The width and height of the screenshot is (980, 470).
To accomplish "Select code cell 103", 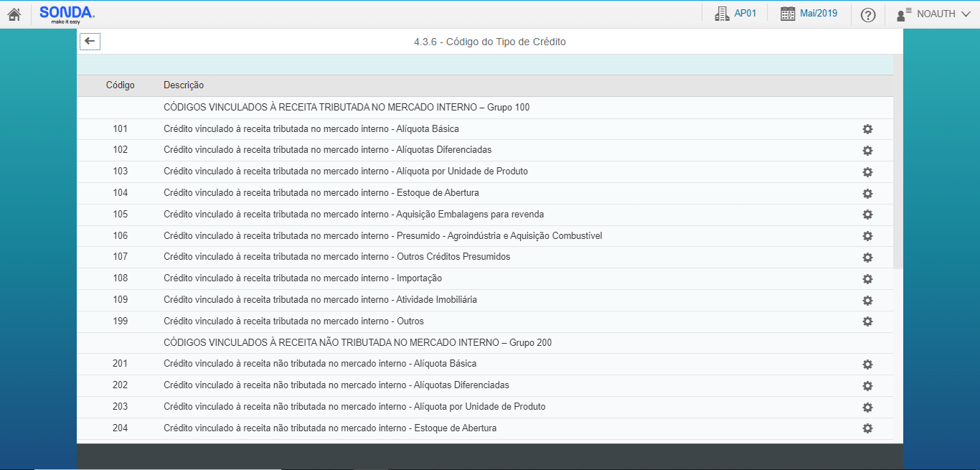I will click(121, 171).
